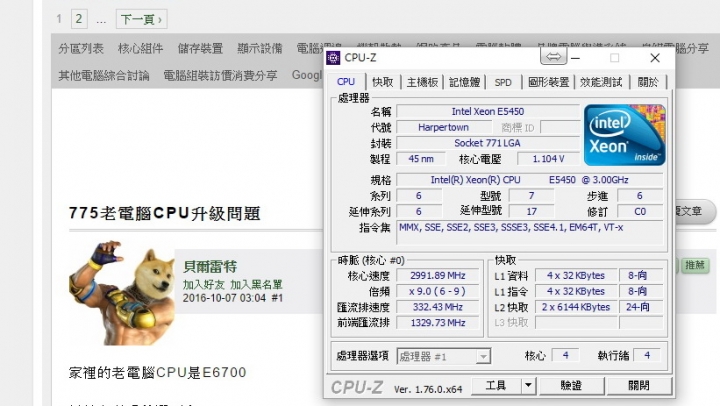Click the Harpertown code name value
Screen dimensions: 720x406
[x=443, y=127]
